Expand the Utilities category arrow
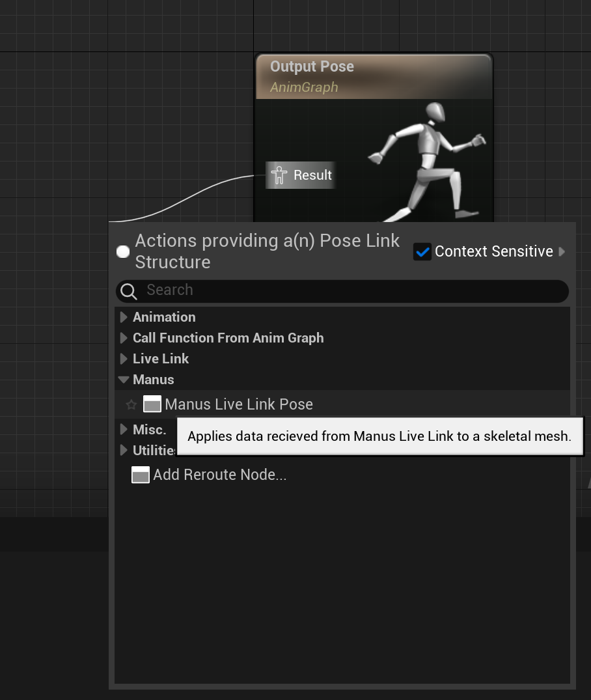Image resolution: width=591 pixels, height=700 pixels. 124,451
